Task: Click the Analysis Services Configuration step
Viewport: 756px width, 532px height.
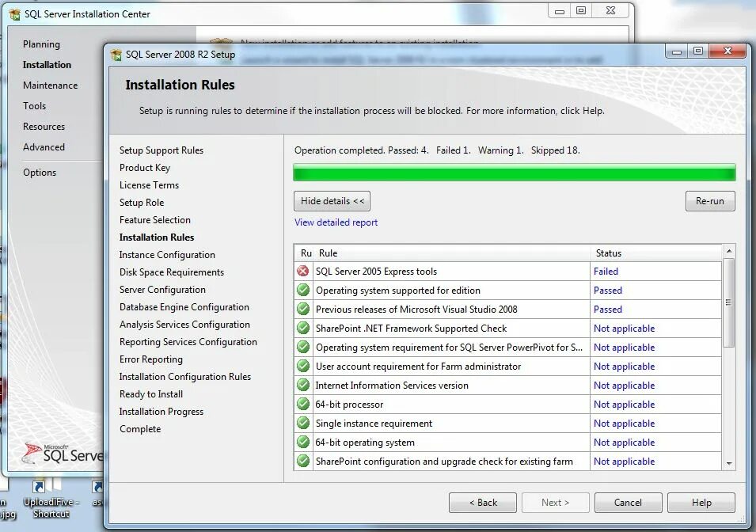Action: pos(184,324)
